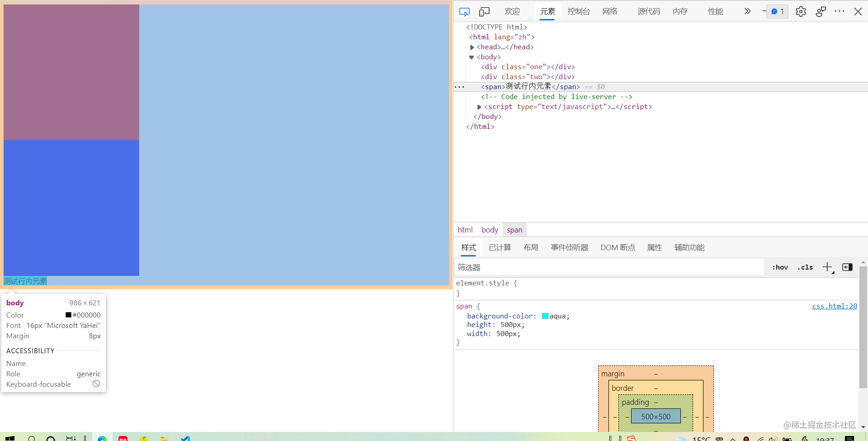The image size is (868, 441).
Task: Show more DevTools tabs chevron
Action: 747,11
